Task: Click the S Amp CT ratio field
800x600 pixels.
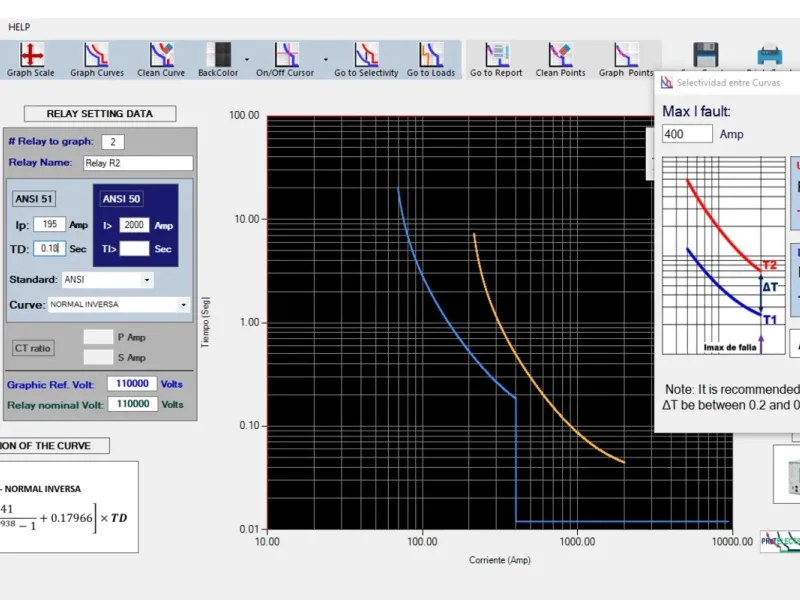Action: [x=98, y=357]
